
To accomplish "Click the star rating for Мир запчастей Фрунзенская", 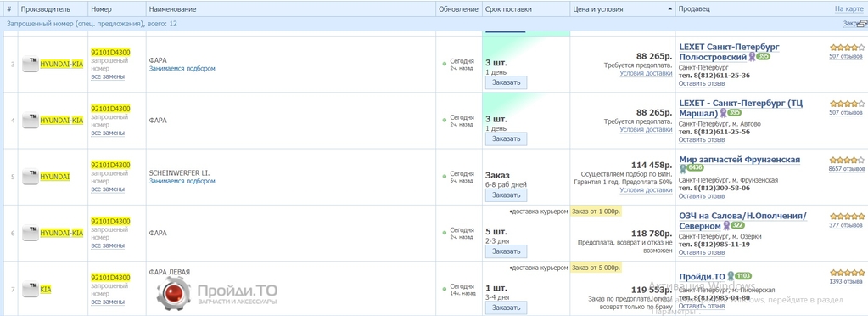I will 847,161.
